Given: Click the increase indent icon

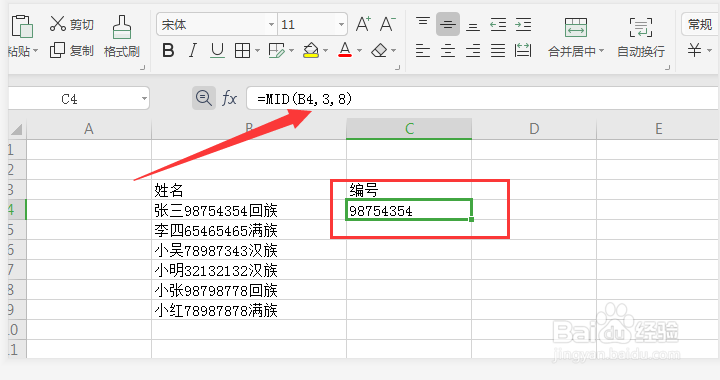Looking at the screenshot, I should (523, 24).
